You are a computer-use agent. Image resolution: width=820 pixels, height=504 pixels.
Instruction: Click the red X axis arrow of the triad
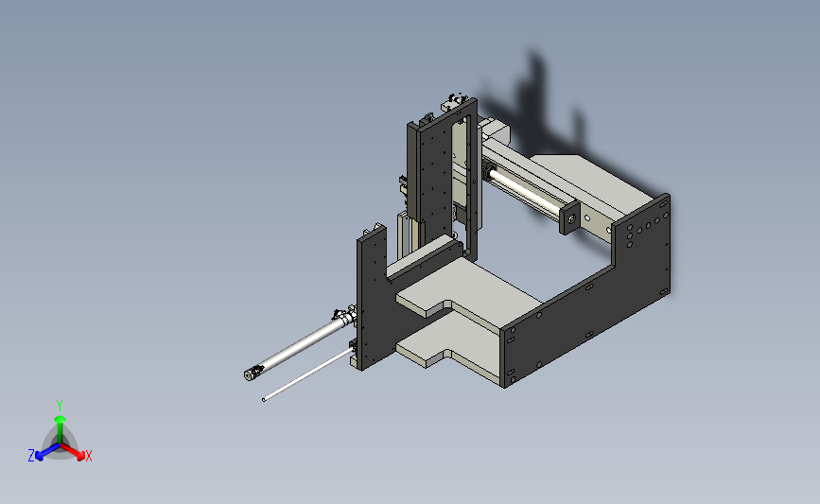point(73,452)
